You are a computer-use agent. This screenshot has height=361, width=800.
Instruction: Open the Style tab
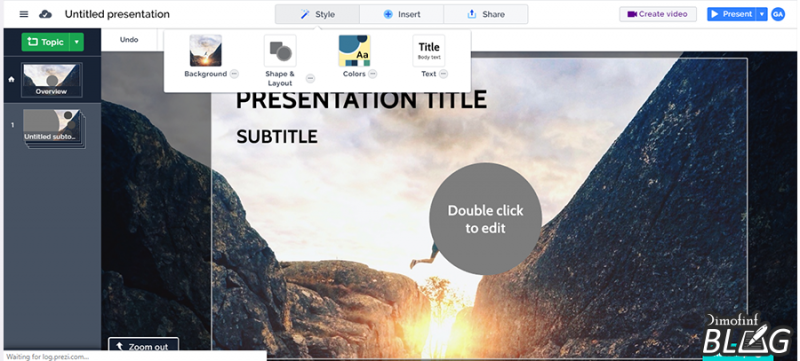click(x=317, y=14)
